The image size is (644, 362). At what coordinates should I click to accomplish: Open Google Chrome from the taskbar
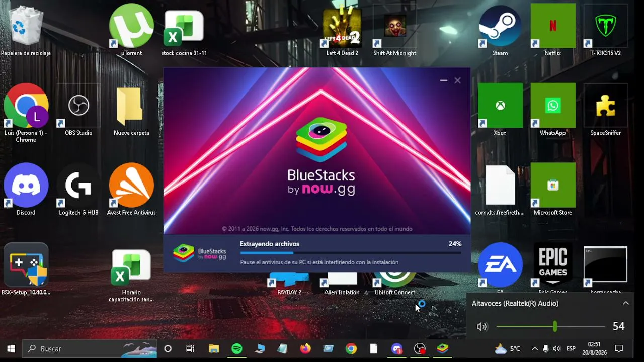pos(351,348)
